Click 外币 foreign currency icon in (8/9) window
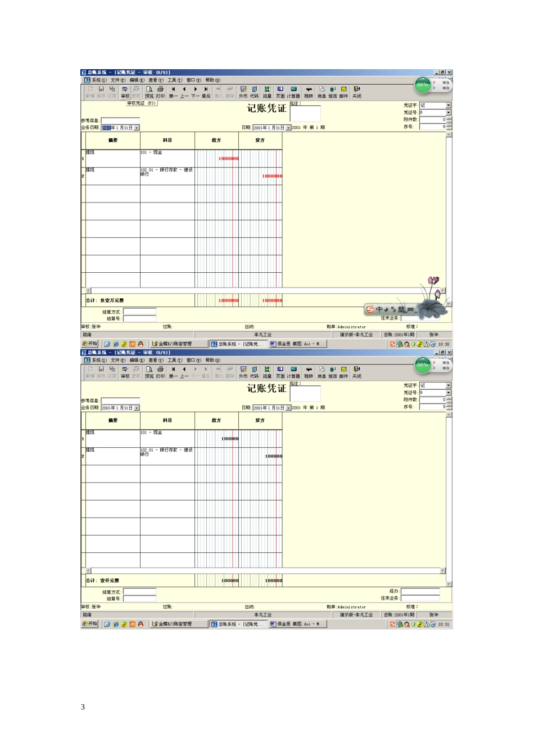Screen dimensions: 534x756 [x=243, y=92]
